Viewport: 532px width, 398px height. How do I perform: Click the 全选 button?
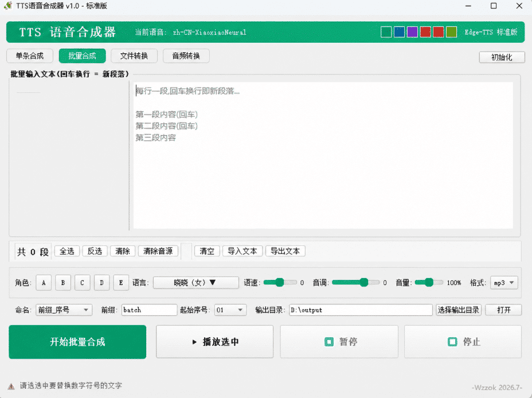pyautogui.click(x=67, y=251)
